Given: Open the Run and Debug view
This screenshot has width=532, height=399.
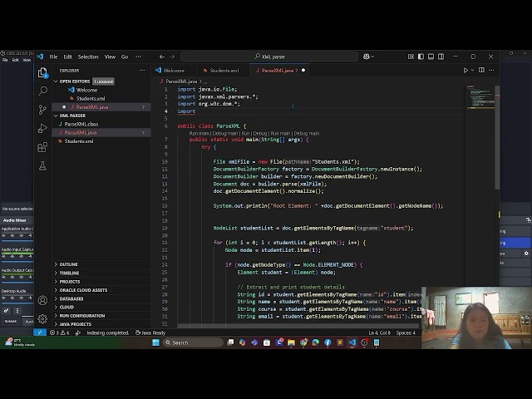Looking at the screenshot, I should [x=42, y=128].
